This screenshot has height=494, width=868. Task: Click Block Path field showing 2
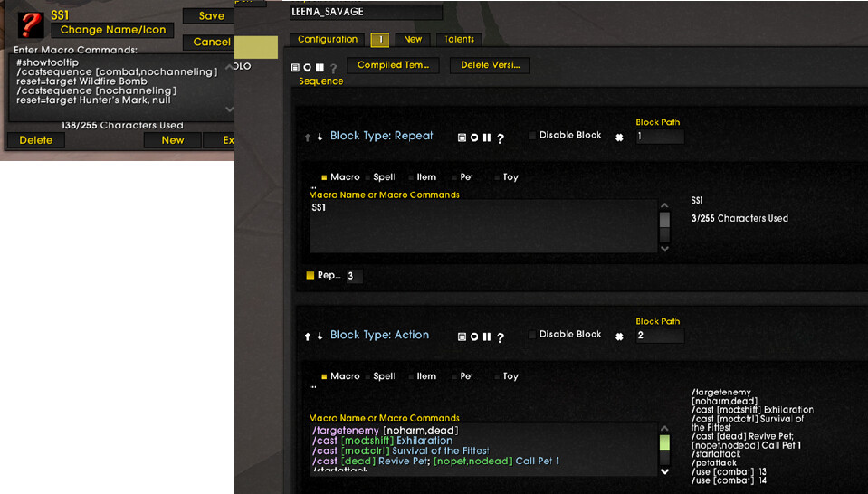pos(660,336)
